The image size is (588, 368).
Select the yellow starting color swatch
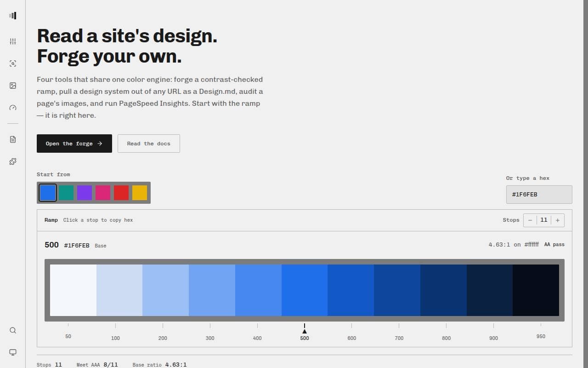(140, 193)
